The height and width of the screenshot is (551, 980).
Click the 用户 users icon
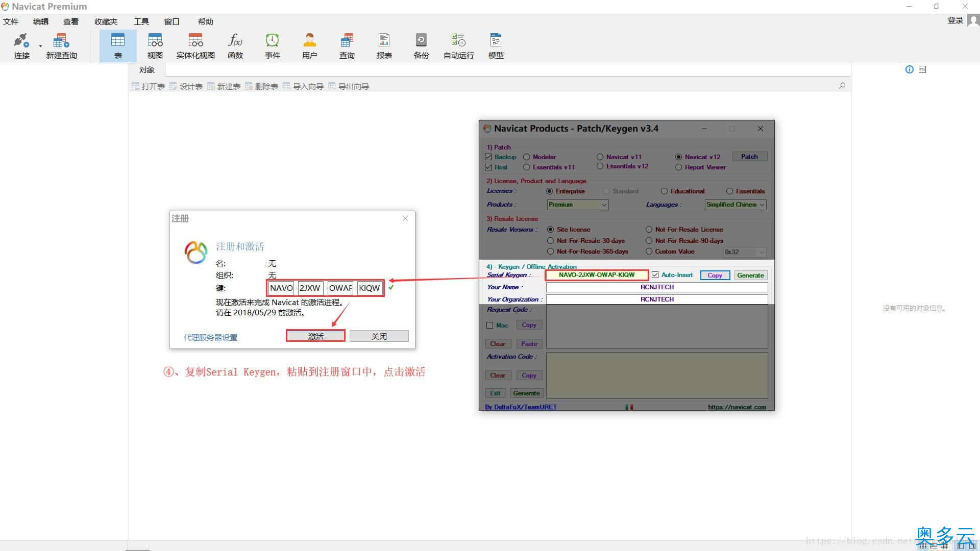click(x=310, y=46)
